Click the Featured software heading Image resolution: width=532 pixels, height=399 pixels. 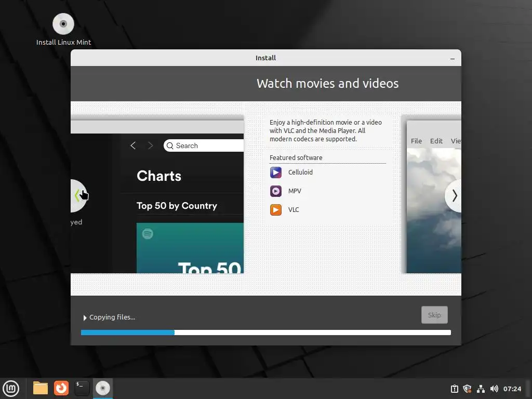(x=296, y=158)
